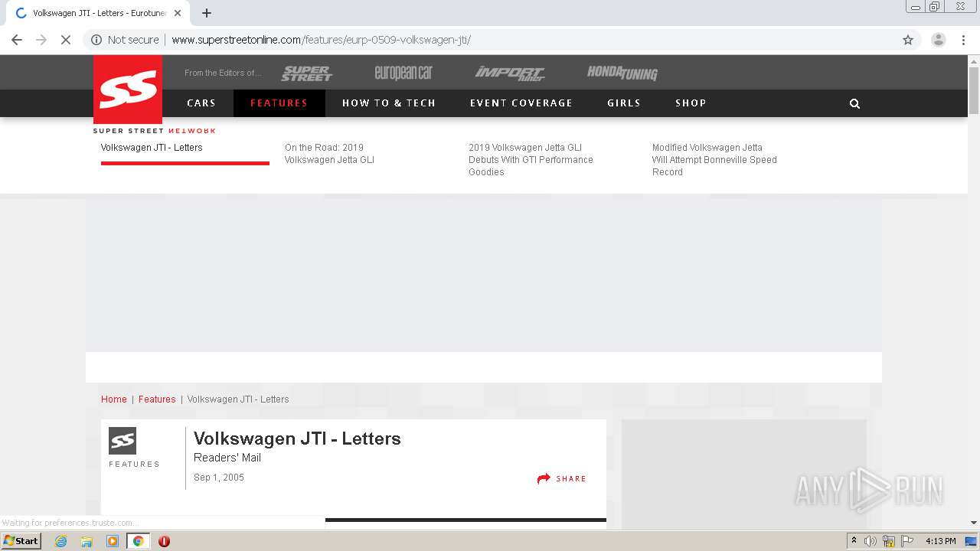Image resolution: width=980 pixels, height=551 pixels.
Task: Open the network tray icon
Action: [x=889, y=541]
